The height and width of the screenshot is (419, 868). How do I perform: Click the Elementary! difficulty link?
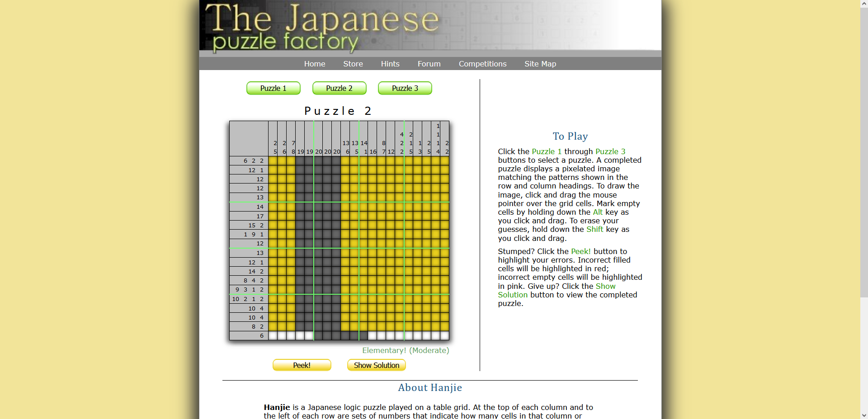click(x=384, y=350)
